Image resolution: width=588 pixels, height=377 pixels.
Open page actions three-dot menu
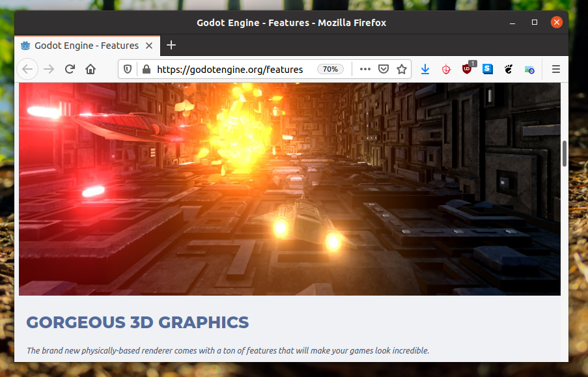point(365,70)
